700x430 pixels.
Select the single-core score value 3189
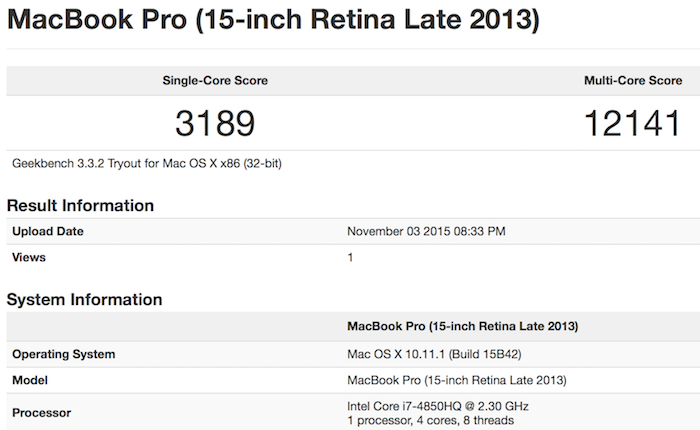[215, 123]
